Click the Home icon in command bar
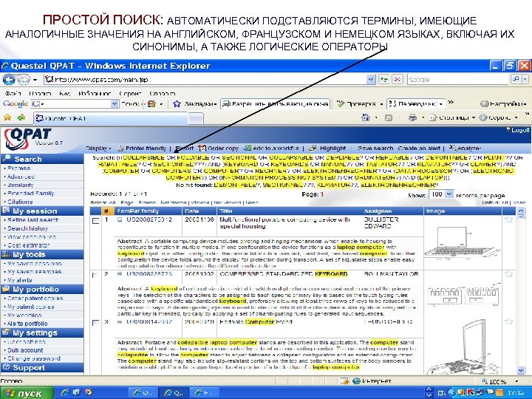This screenshot has height=399, width=532. [366, 117]
